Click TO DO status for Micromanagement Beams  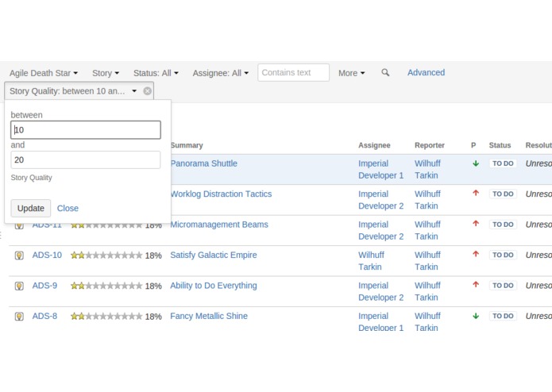(x=503, y=225)
